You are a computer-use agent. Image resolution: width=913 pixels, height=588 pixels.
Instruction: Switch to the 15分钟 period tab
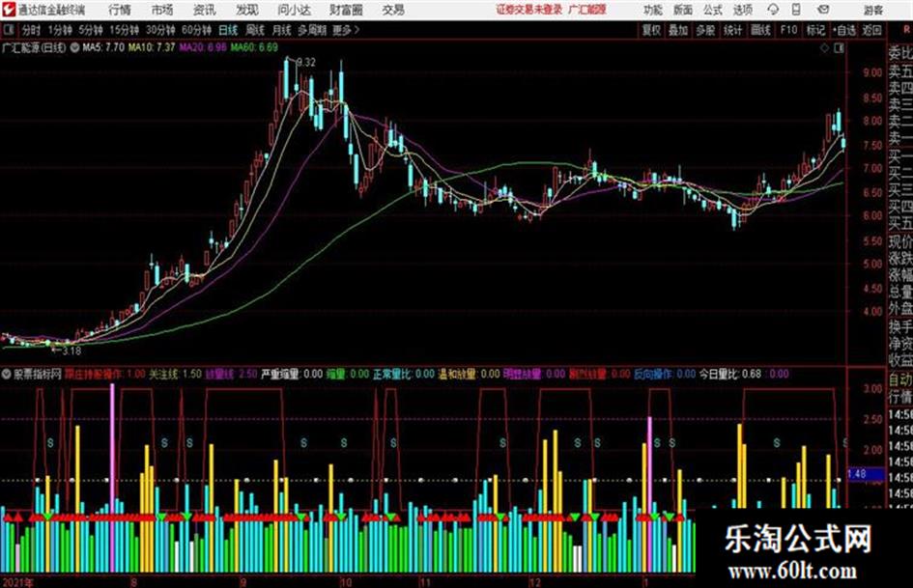click(124, 30)
